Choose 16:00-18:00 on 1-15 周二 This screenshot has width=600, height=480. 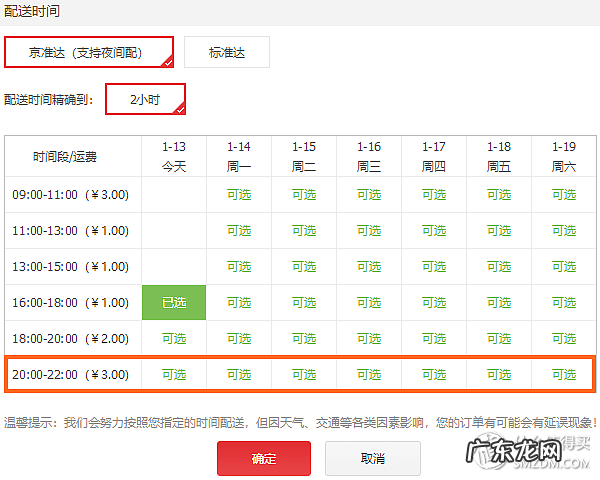(x=304, y=302)
